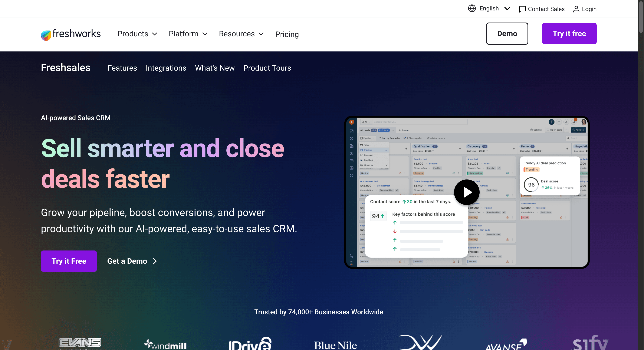Click the Contact Sales chat bubble icon
Viewport: 644px width, 350px height.
pyautogui.click(x=522, y=9)
